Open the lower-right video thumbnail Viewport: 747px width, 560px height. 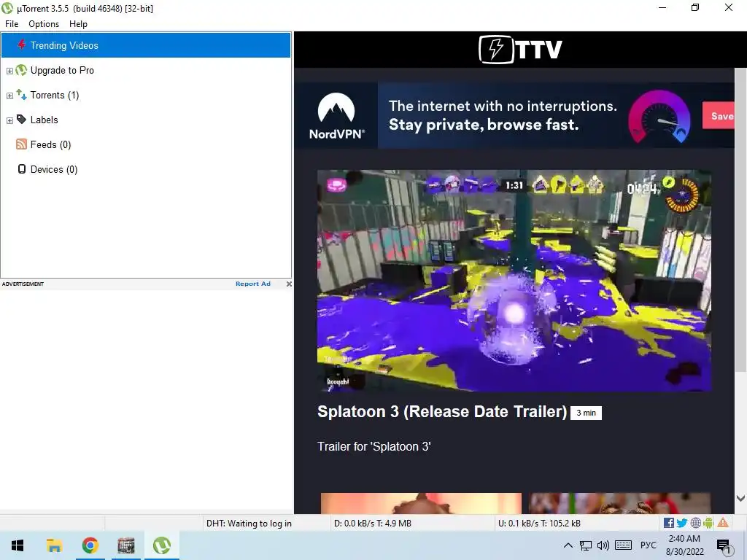point(620,503)
